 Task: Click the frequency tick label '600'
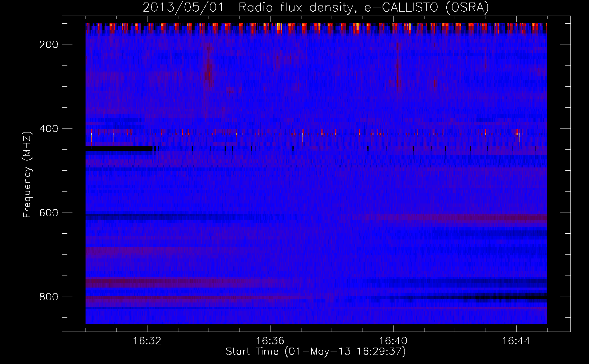coord(49,213)
